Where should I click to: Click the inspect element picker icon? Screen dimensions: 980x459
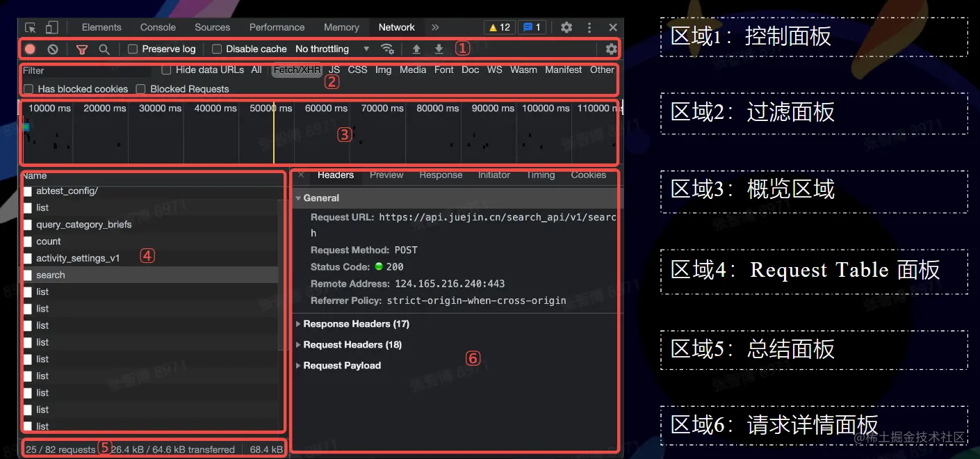point(31,27)
